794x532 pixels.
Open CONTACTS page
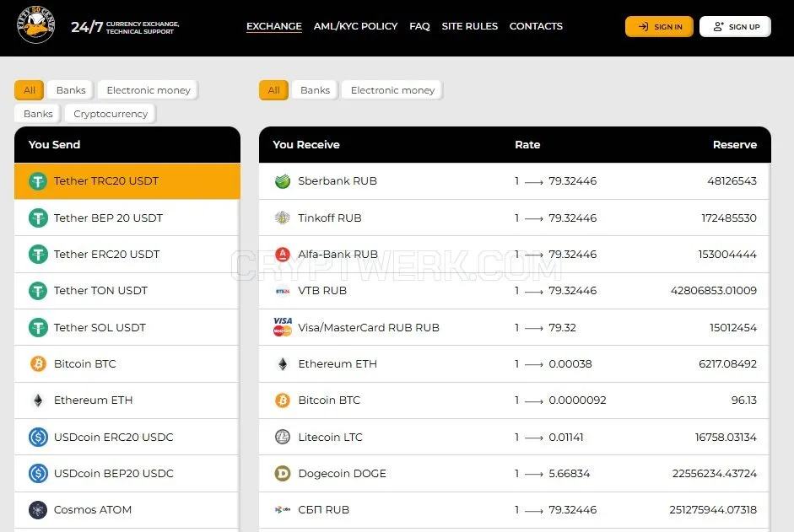pos(536,26)
